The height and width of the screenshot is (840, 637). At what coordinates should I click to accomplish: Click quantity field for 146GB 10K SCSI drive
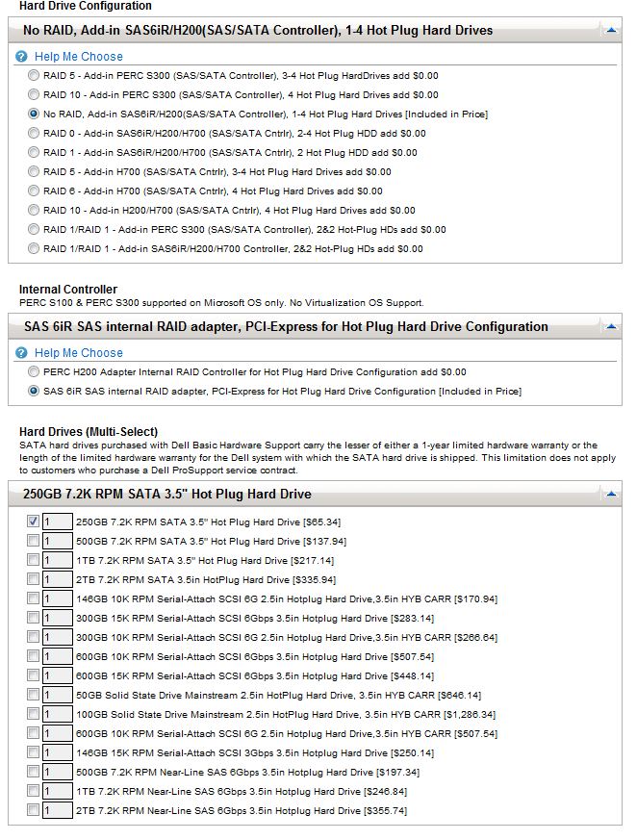[58, 598]
